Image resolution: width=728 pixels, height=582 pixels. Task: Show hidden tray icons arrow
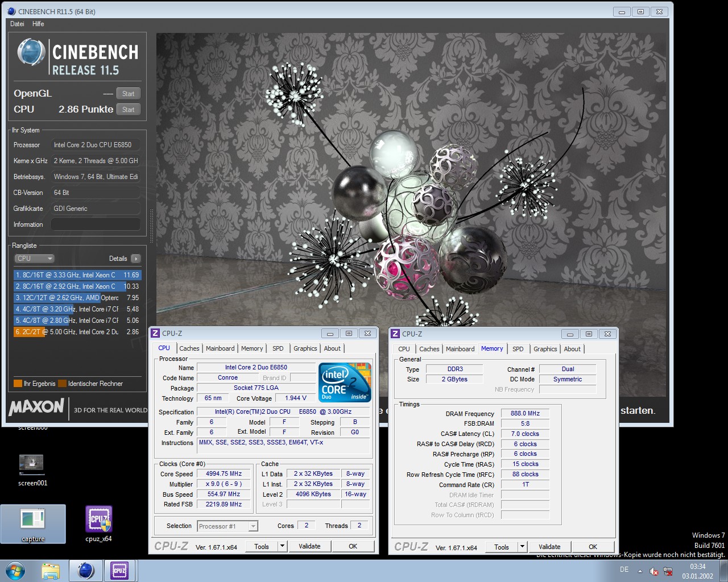(640, 571)
